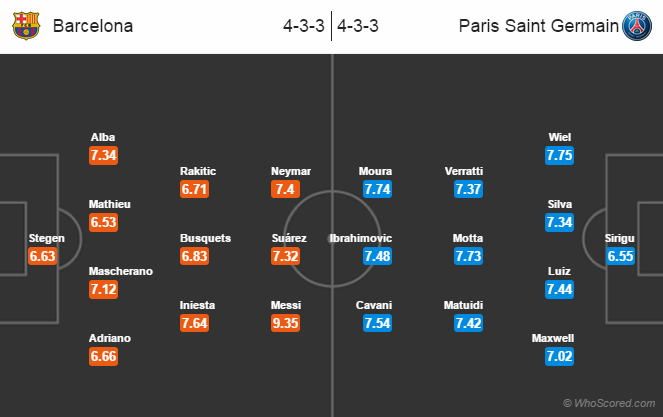Open the Paris Saint Germain team name

(x=538, y=26)
